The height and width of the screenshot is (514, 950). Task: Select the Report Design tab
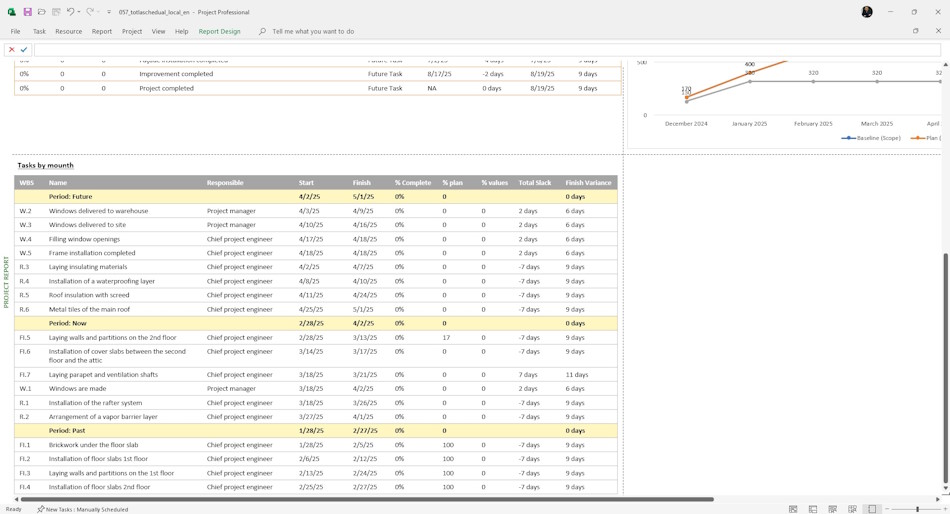[219, 31]
